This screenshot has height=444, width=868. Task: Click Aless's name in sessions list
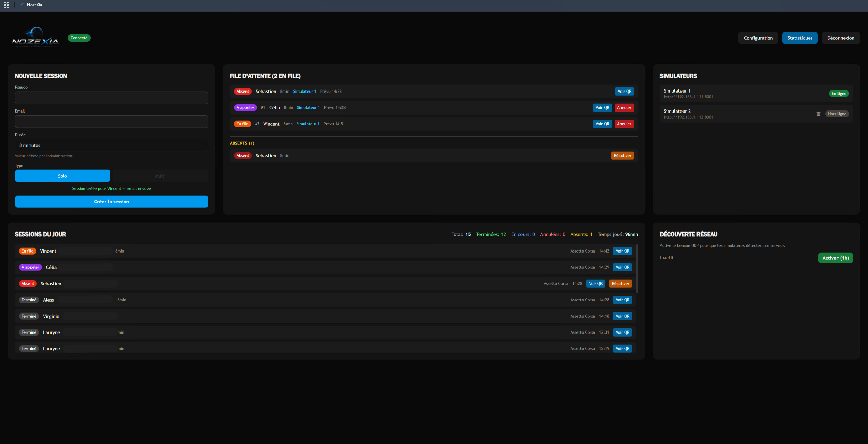48,300
